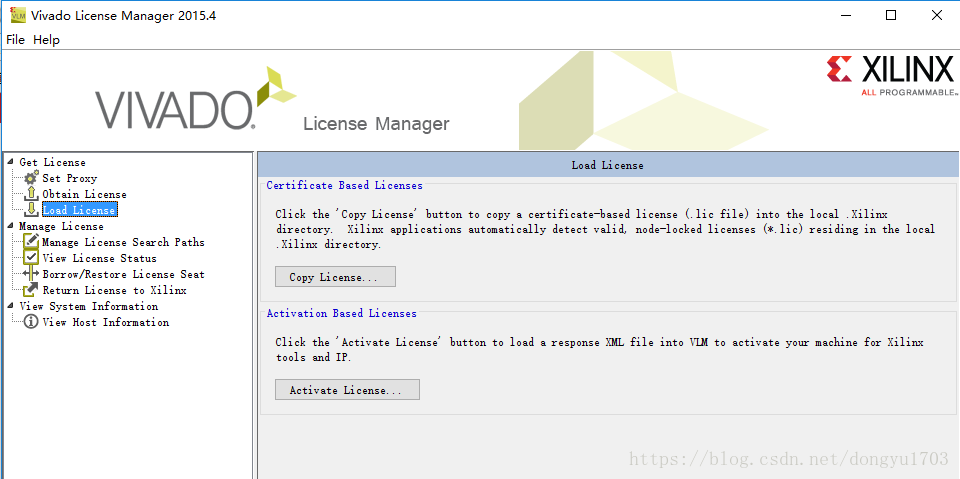The height and width of the screenshot is (479, 960).
Task: Click the Set Proxy gear icon
Action: pos(31,178)
